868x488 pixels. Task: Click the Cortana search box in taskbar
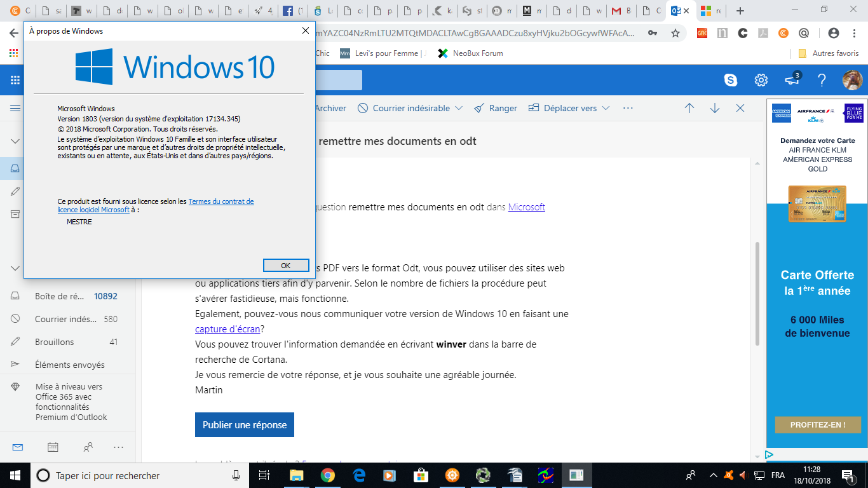point(140,475)
